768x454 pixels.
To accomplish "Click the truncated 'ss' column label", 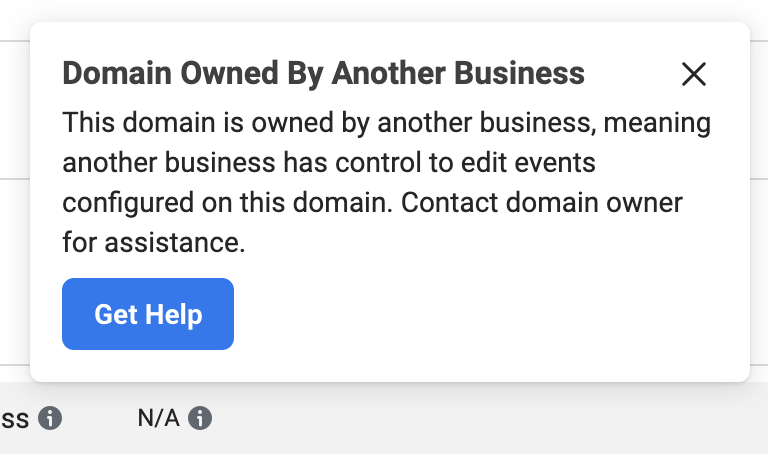I will [15, 419].
